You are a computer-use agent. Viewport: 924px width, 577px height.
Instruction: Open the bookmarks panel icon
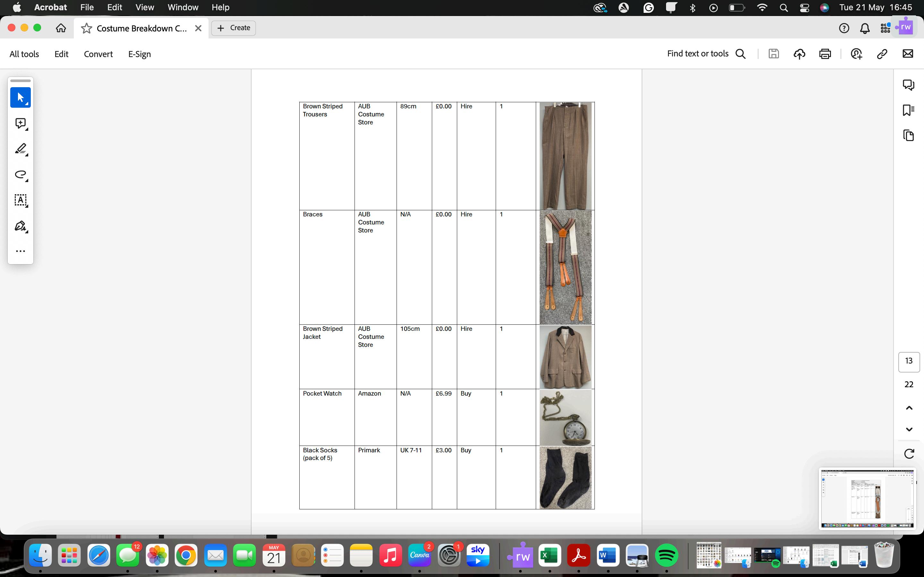908,110
